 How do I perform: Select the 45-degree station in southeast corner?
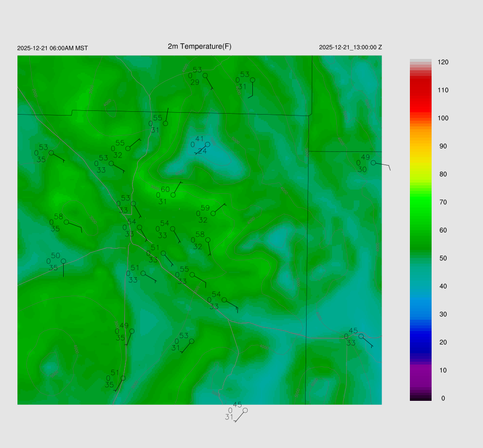pyautogui.click(x=361, y=336)
